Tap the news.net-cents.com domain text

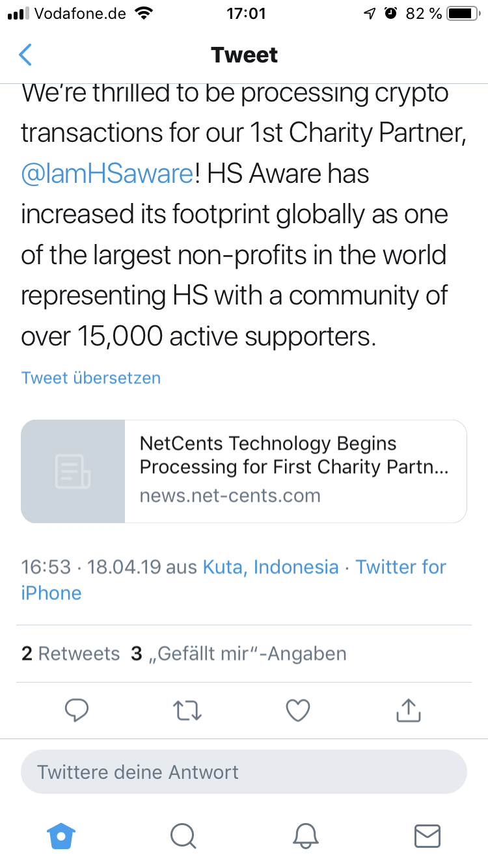[230, 496]
